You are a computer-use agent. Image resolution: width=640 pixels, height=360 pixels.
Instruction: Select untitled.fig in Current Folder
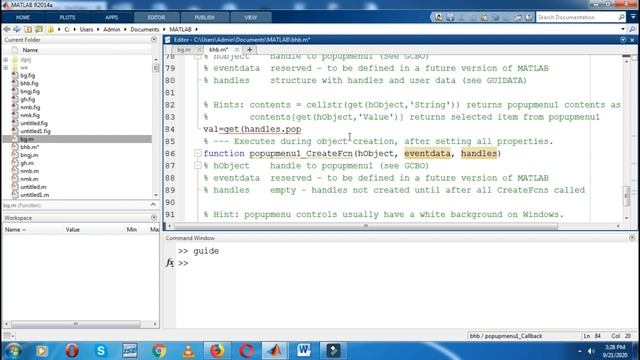34,123
